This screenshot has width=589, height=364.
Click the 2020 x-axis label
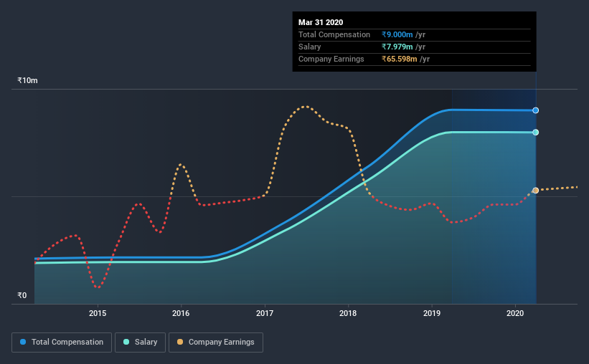click(x=515, y=313)
